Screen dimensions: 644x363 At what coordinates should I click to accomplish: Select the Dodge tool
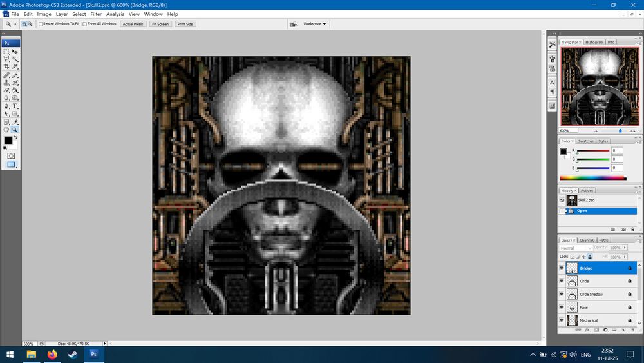(15, 97)
